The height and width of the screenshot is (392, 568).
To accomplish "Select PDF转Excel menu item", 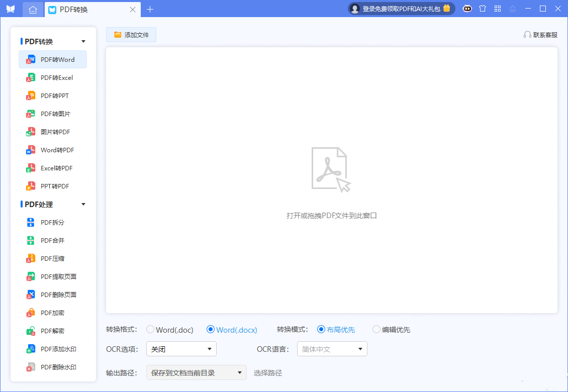I will tap(53, 77).
